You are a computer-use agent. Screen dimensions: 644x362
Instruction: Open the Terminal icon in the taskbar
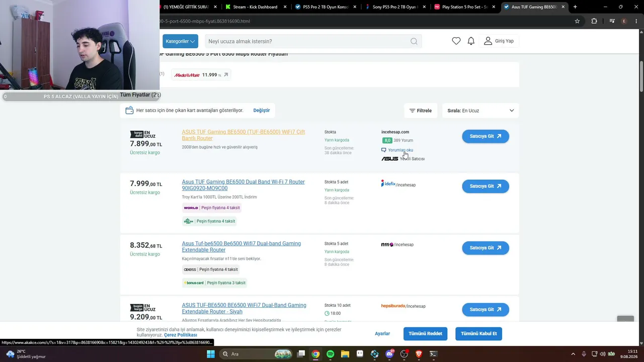(434, 354)
